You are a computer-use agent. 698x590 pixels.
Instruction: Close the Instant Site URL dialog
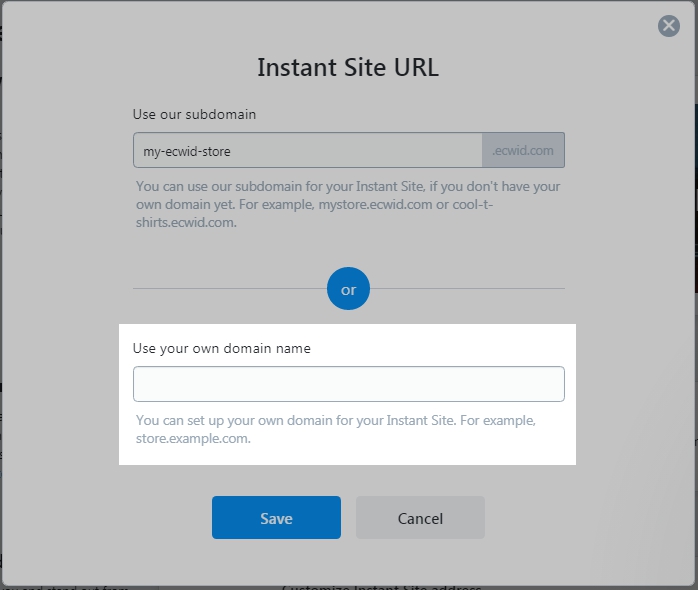(669, 26)
